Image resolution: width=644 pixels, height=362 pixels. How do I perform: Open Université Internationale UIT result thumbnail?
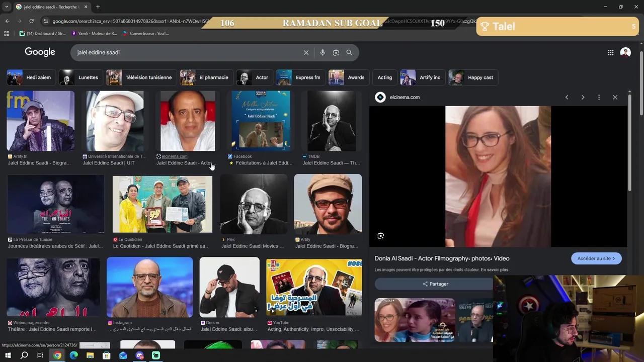(x=115, y=121)
